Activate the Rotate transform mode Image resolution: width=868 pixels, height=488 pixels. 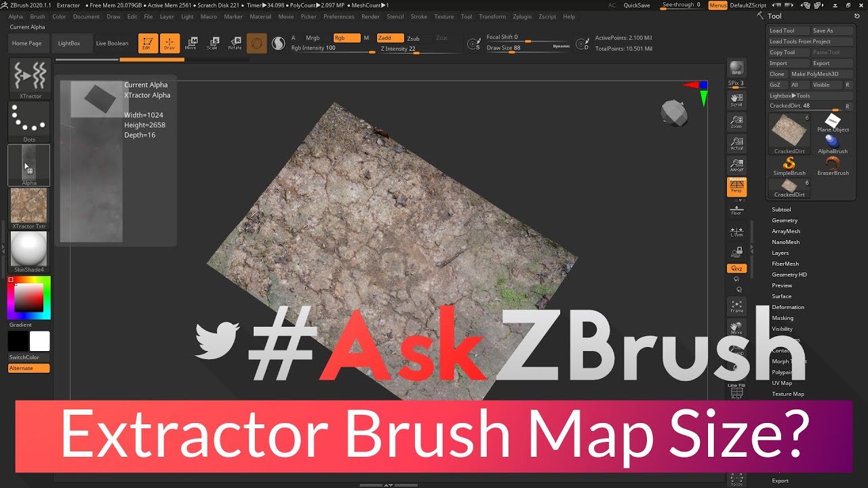(235, 43)
